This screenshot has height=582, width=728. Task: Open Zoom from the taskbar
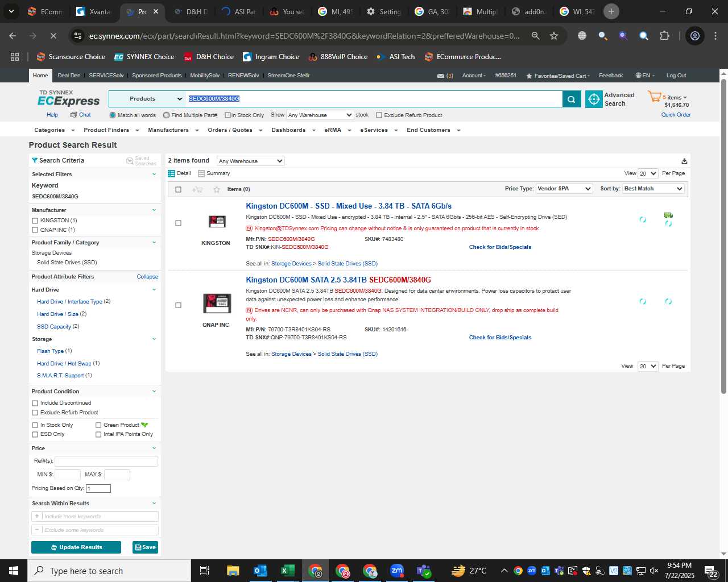(397, 571)
